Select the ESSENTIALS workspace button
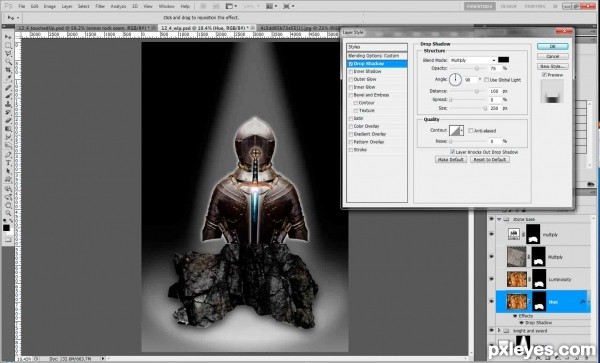The image size is (600, 363). (480, 6)
